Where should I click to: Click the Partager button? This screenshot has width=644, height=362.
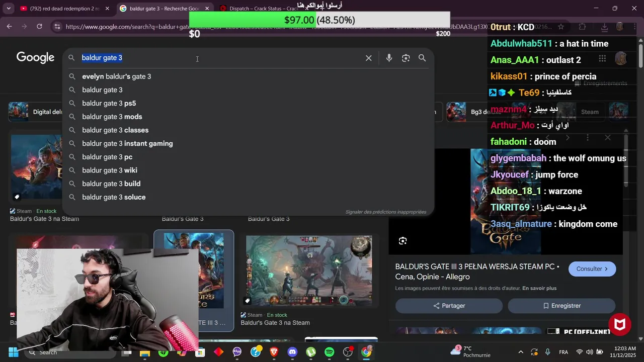449,306
